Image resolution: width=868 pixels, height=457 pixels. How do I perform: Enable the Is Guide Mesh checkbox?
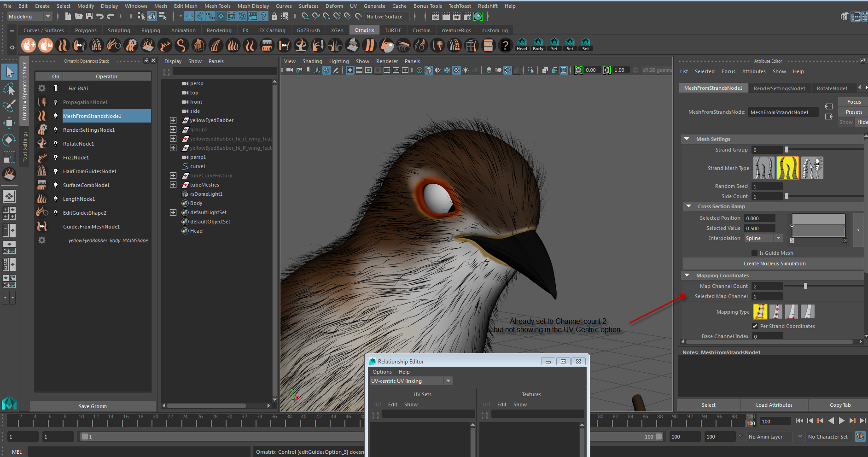pyautogui.click(x=754, y=253)
